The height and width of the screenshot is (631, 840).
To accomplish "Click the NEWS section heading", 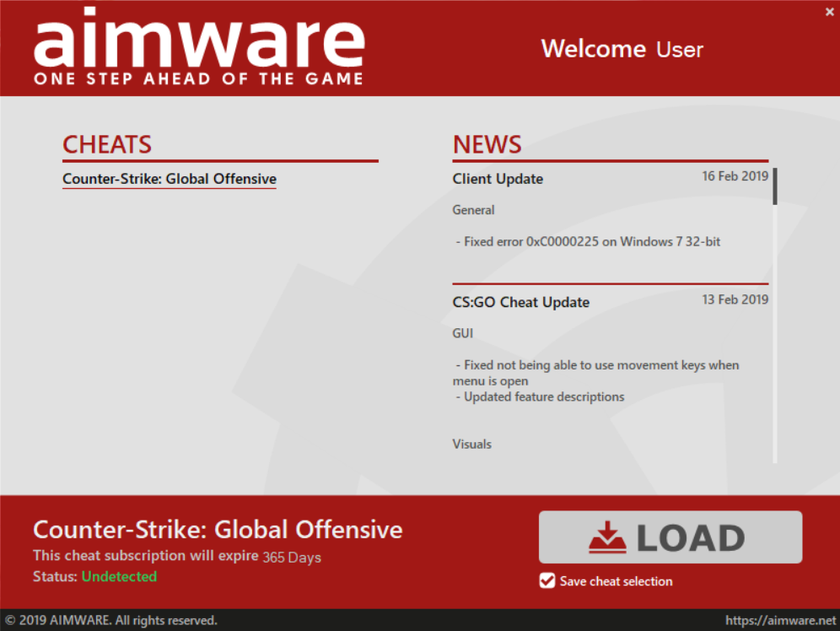I will (x=487, y=144).
